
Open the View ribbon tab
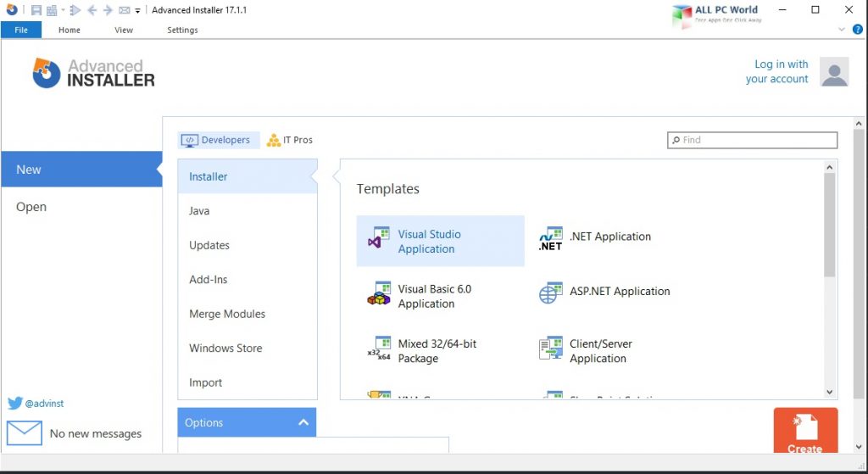[x=124, y=30]
